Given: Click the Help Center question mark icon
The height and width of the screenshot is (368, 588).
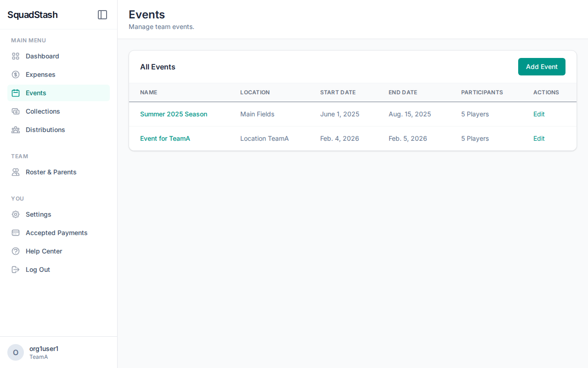Looking at the screenshot, I should pos(15,251).
